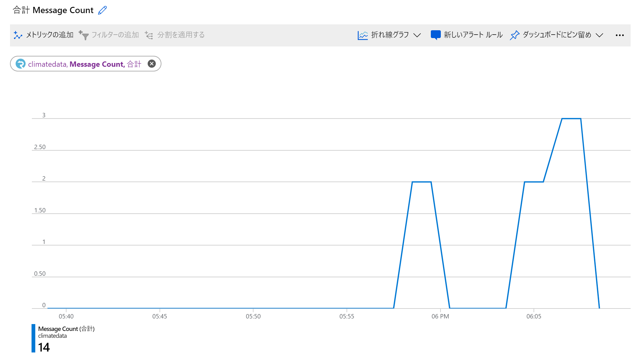Click the メトリックの追加 sparkle icon
The width and height of the screenshot is (640, 364).
click(18, 35)
